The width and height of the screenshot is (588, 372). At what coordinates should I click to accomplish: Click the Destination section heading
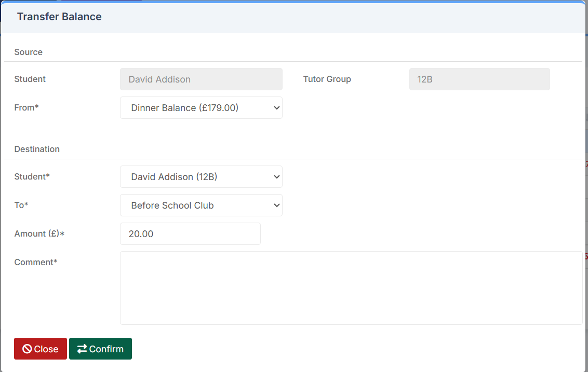[37, 149]
